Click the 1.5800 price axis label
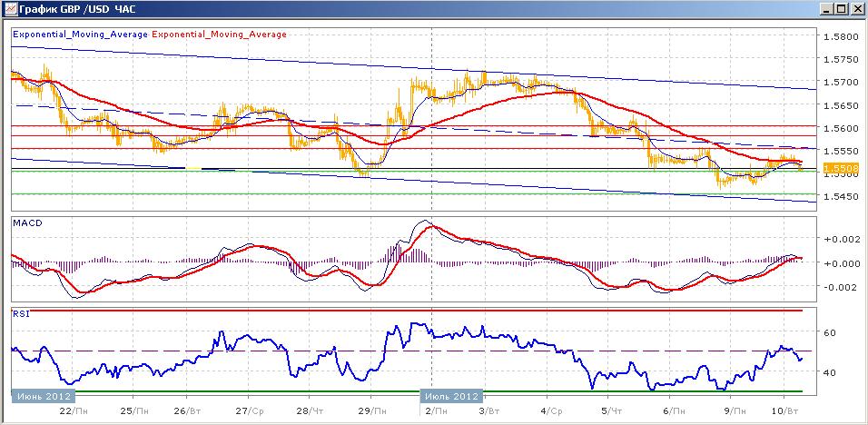 click(839, 37)
